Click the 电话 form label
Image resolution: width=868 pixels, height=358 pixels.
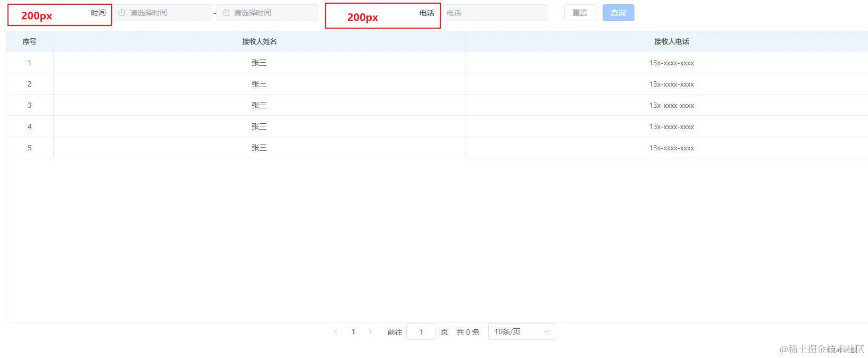[427, 13]
